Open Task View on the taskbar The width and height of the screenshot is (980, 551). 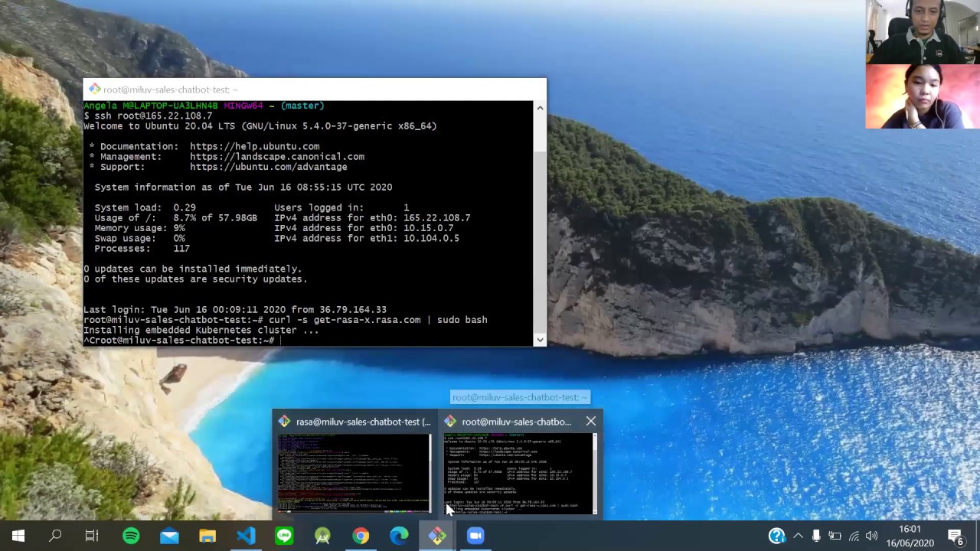click(92, 536)
